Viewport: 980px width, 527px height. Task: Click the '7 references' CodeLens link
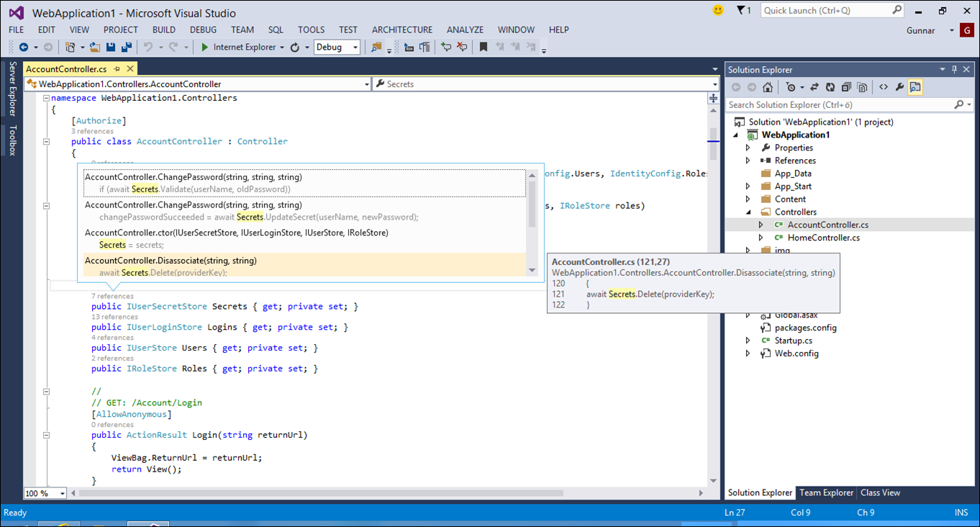tap(112, 296)
